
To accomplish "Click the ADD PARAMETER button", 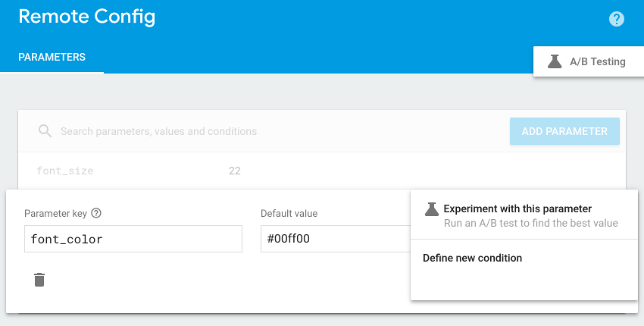I will [564, 131].
